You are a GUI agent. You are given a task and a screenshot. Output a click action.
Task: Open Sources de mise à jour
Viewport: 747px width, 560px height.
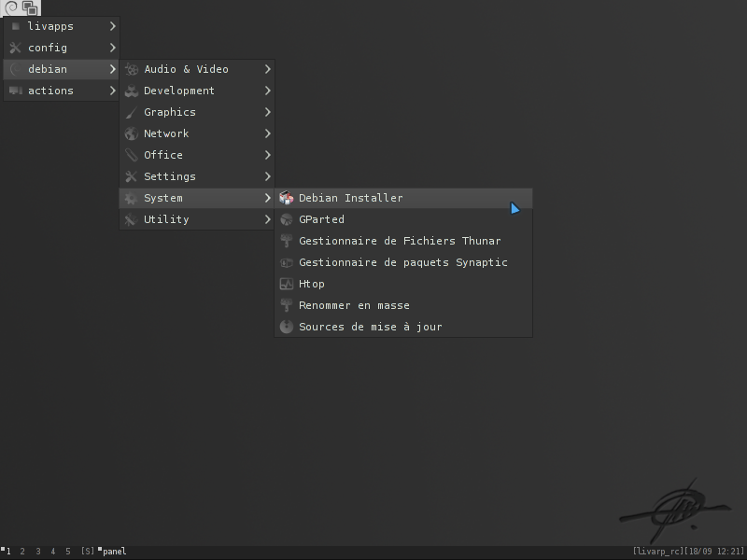(403, 327)
